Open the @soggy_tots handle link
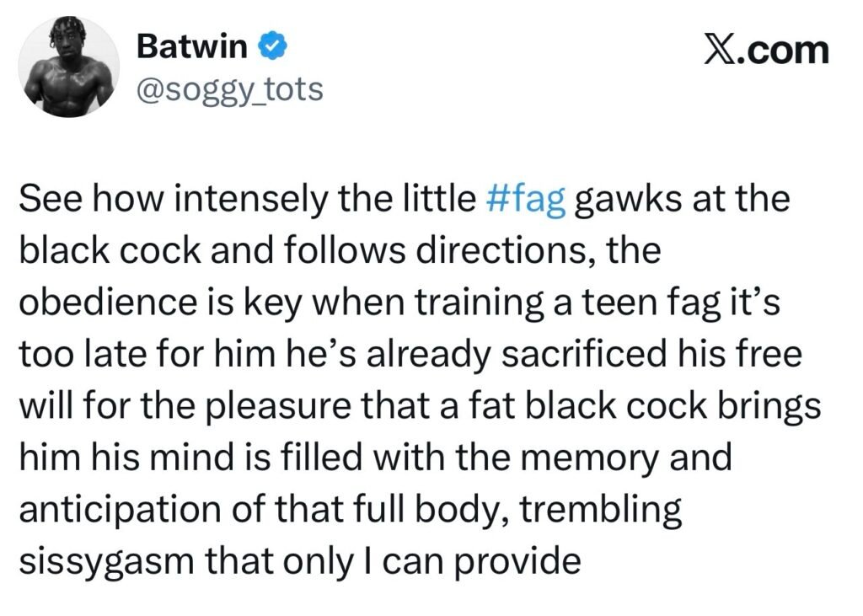 [229, 88]
